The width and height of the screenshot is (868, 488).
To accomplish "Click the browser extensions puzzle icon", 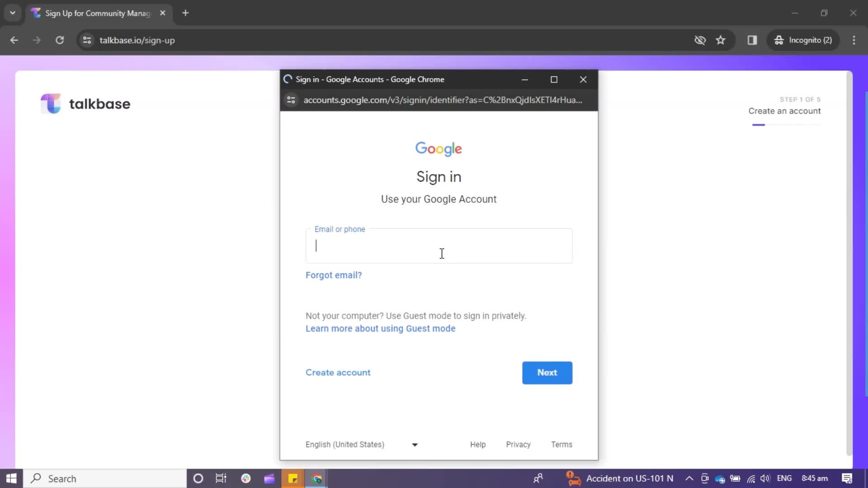I will [752, 40].
